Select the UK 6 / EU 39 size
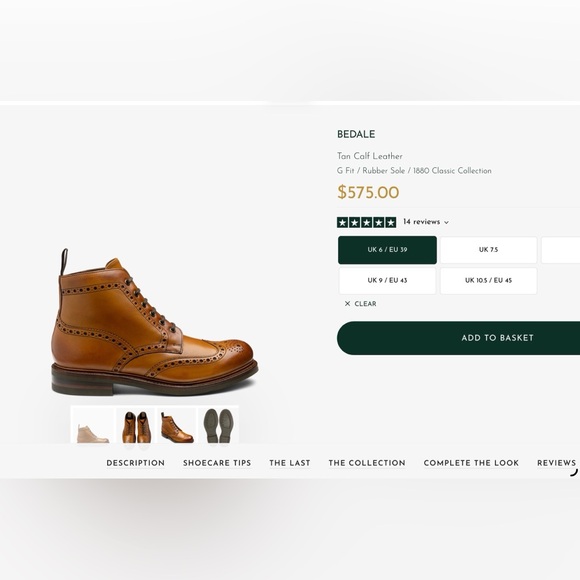 [x=387, y=250]
